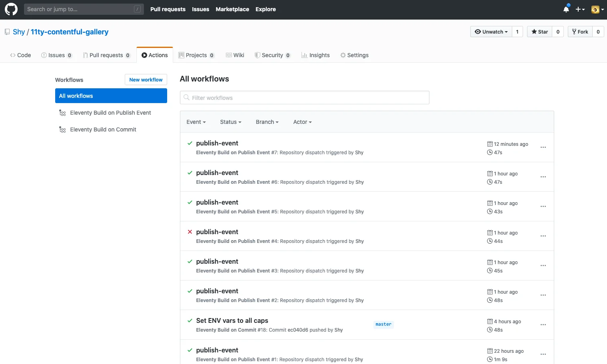
Task: Click the clock icon next to 1m 9s
Action: coord(490,359)
